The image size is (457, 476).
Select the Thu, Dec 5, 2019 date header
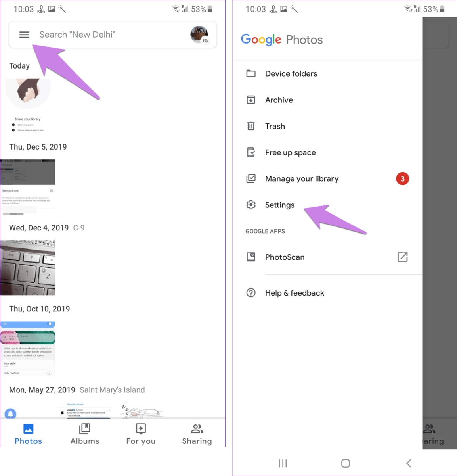tap(38, 147)
